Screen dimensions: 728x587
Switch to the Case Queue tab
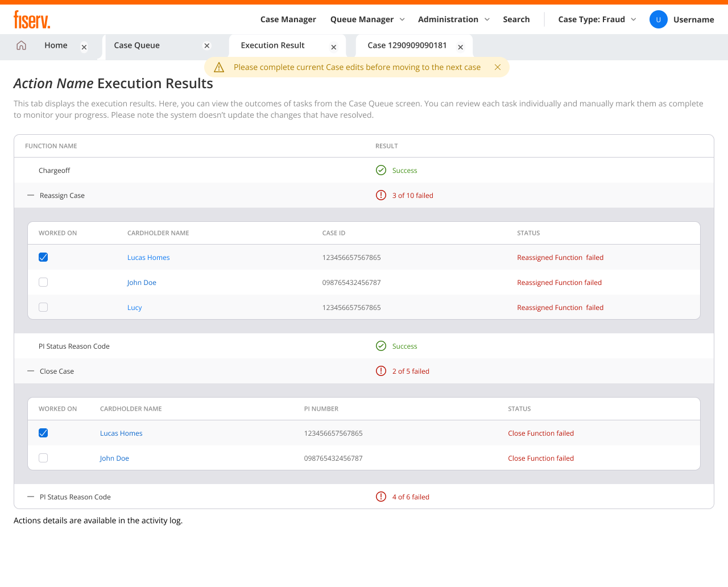click(136, 46)
